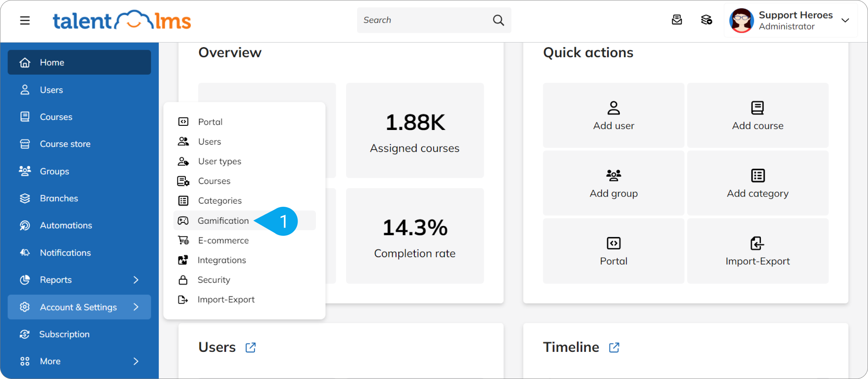The width and height of the screenshot is (868, 379).
Task: Open Subscription in the sidebar
Action: click(79, 334)
